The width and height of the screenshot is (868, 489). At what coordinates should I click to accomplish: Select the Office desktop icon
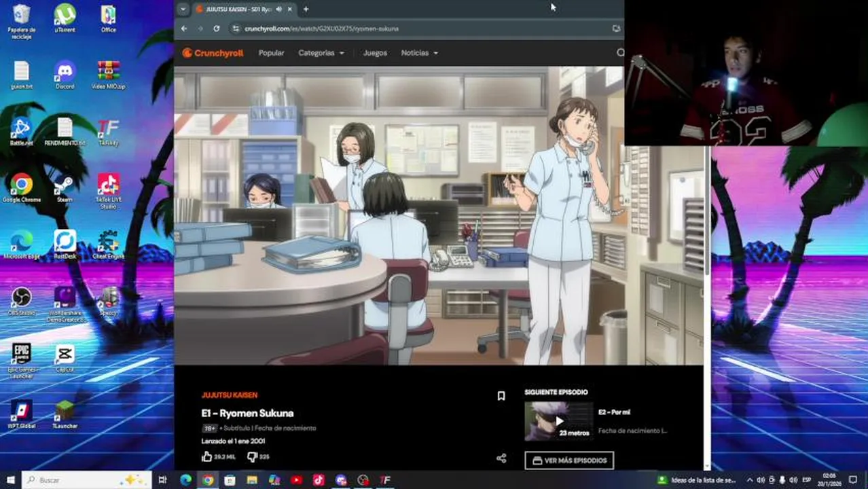[108, 19]
